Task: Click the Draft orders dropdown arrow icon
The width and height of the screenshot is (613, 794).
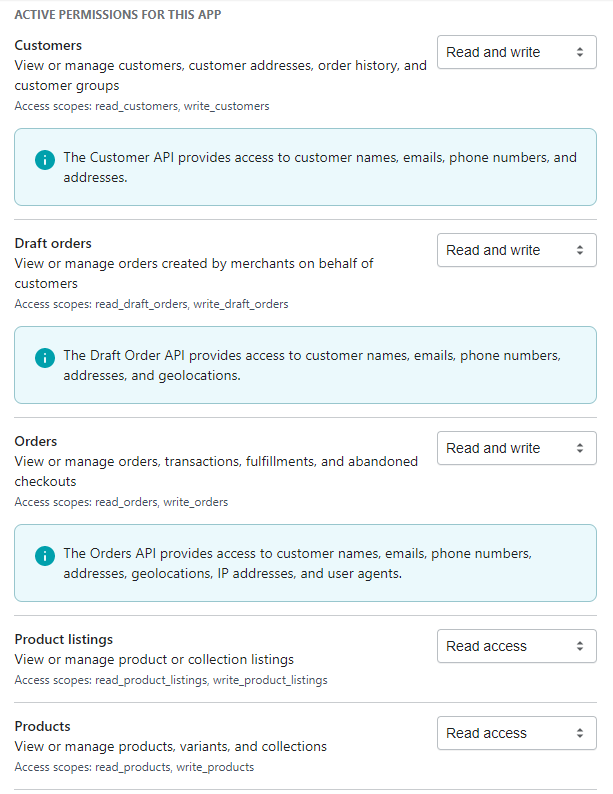Action: [580, 250]
